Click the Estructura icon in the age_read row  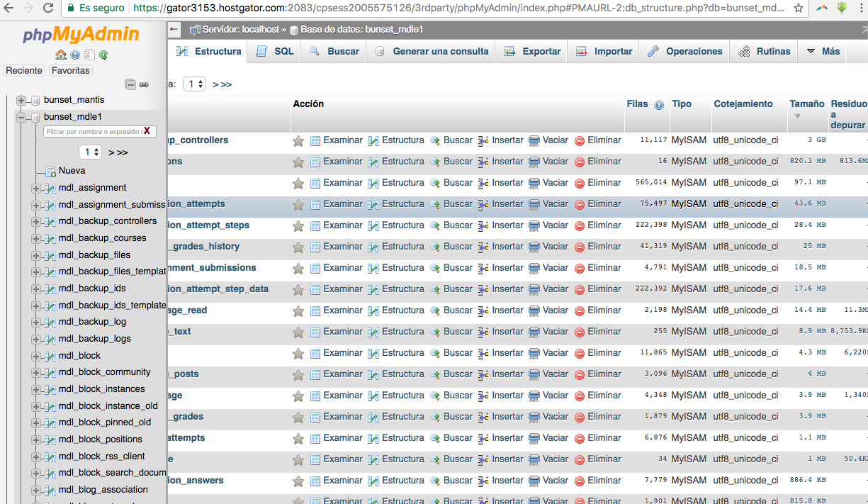[x=373, y=310]
